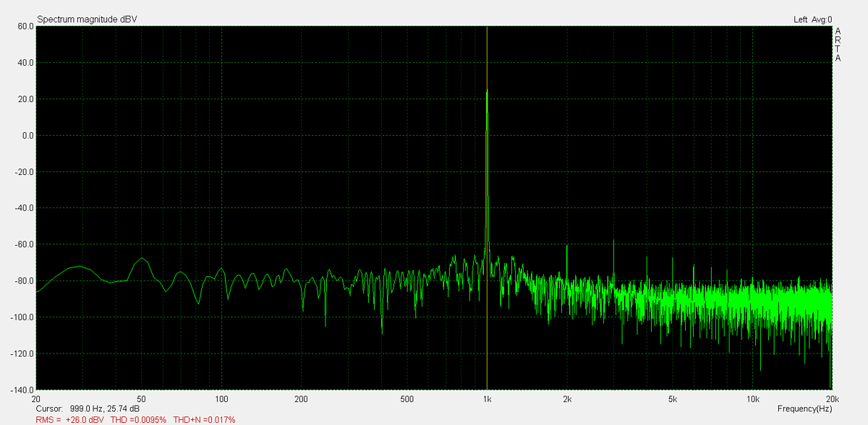Screen dimensions: 868x425
Task: Click the 50 Hz hum bump on trace
Action: click(x=143, y=259)
